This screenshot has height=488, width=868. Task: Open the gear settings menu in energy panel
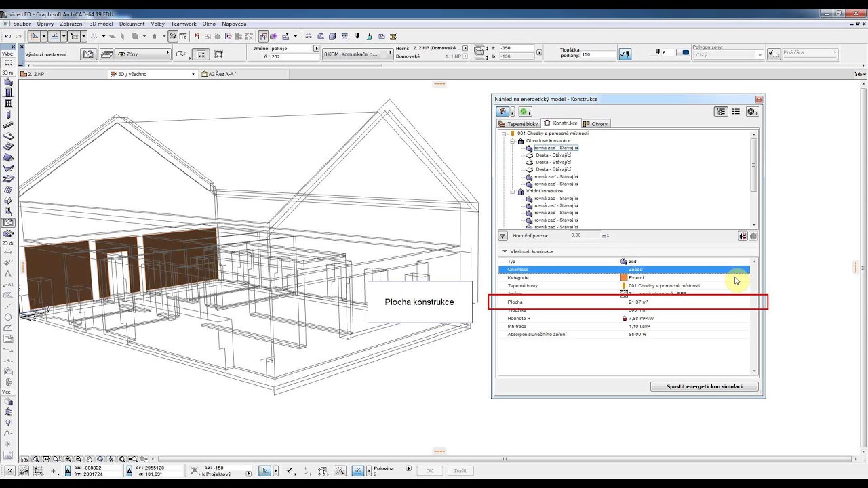click(x=752, y=112)
